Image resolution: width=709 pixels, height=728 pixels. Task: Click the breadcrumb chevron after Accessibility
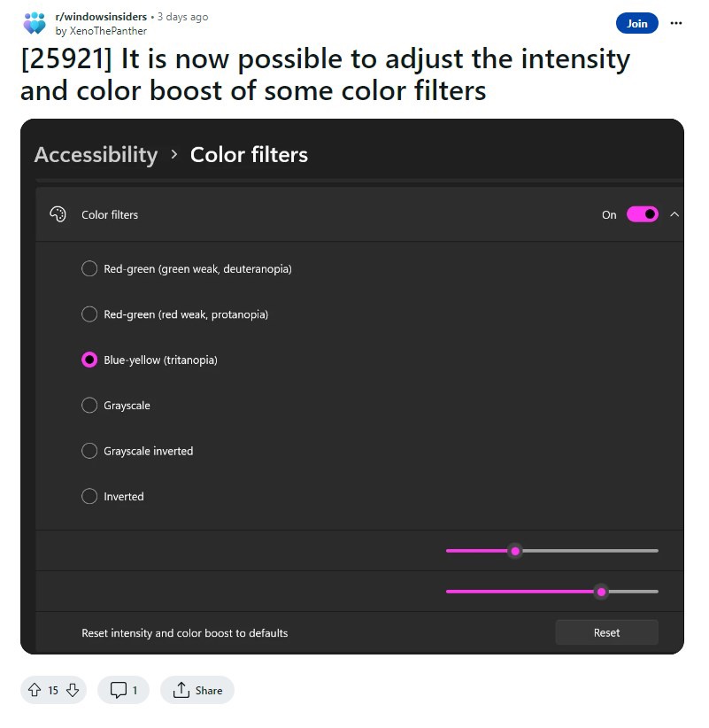click(x=174, y=154)
